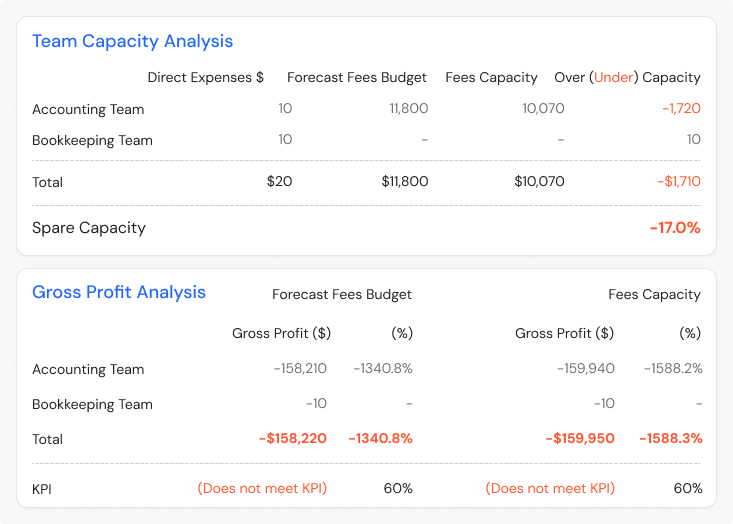Click the -$159,950 total gross profit
The image size is (733, 524).
pos(579,439)
